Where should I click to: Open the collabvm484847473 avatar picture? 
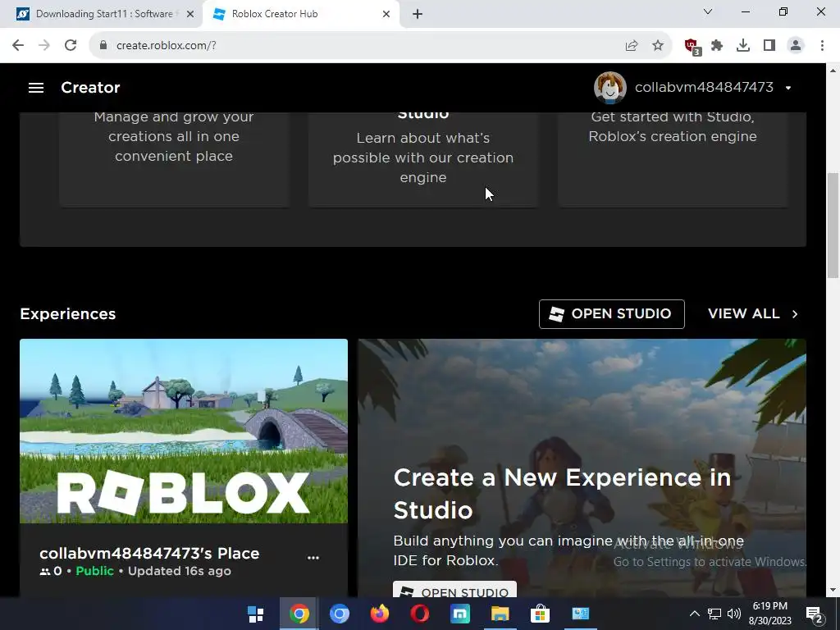click(x=610, y=87)
